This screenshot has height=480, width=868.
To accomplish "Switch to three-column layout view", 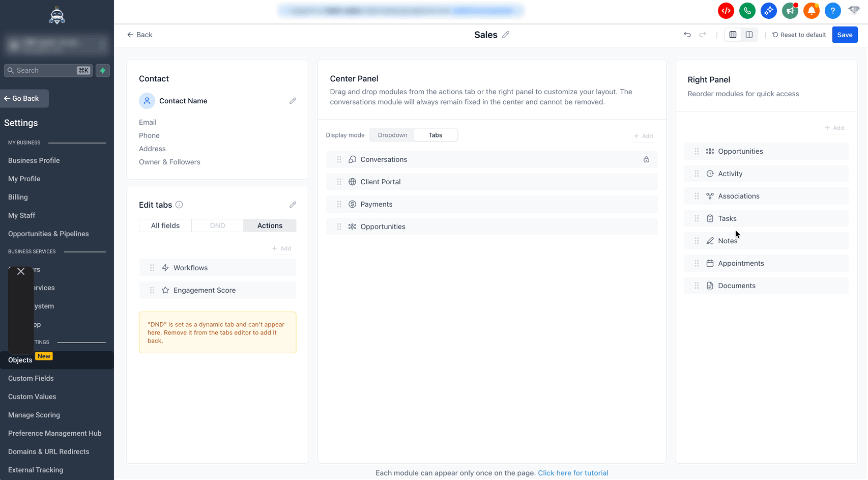I will 733,35.
